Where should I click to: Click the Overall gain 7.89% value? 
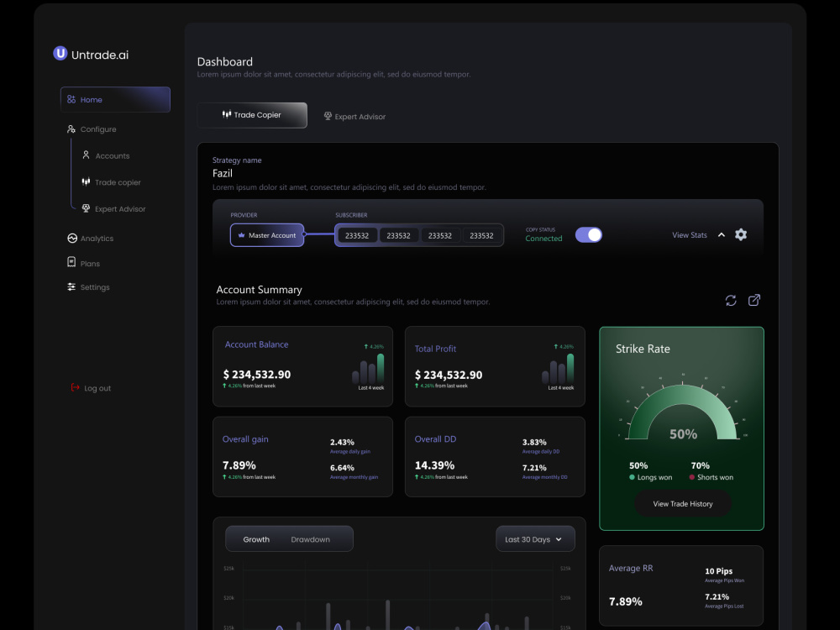pyautogui.click(x=239, y=465)
